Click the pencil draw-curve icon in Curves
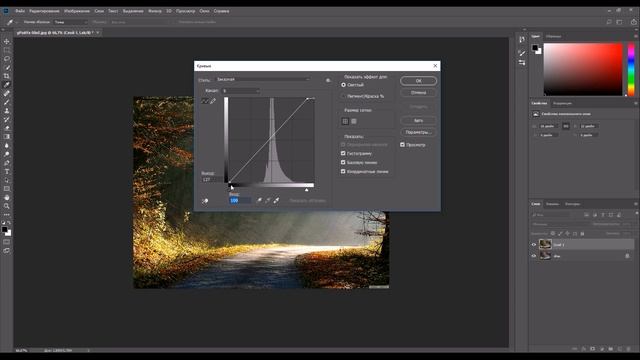 (x=213, y=101)
